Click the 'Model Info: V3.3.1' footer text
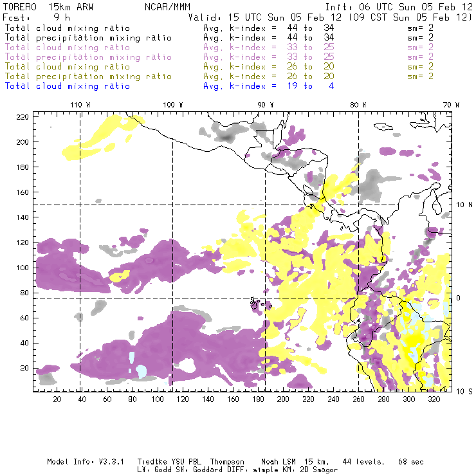Image resolution: width=476 pixels, height=476 pixels. [x=86, y=462]
